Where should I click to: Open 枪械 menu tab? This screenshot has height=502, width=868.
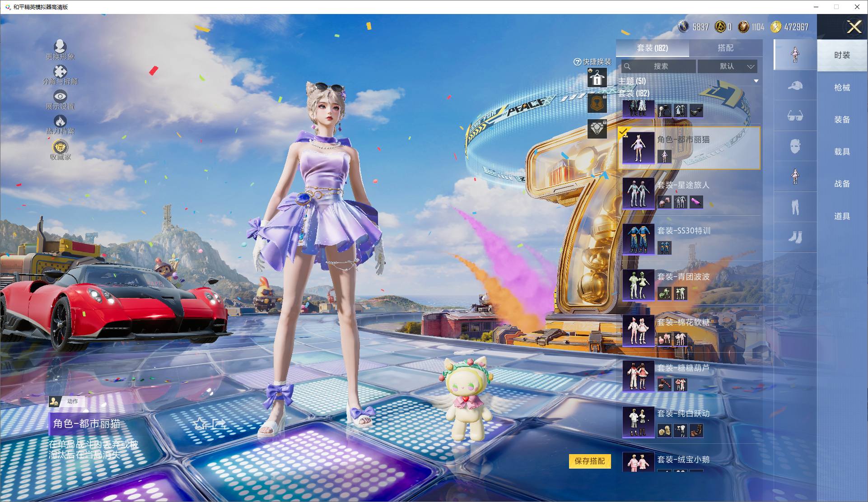(842, 88)
